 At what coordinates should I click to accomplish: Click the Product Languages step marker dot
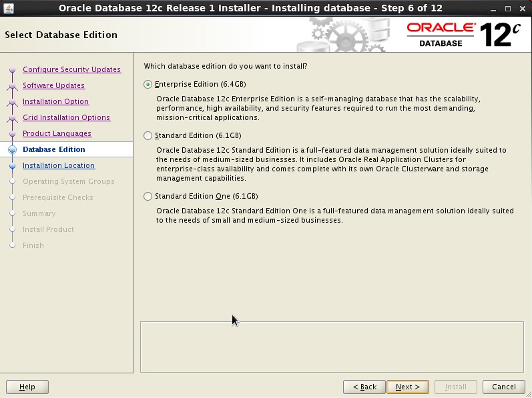coord(13,134)
